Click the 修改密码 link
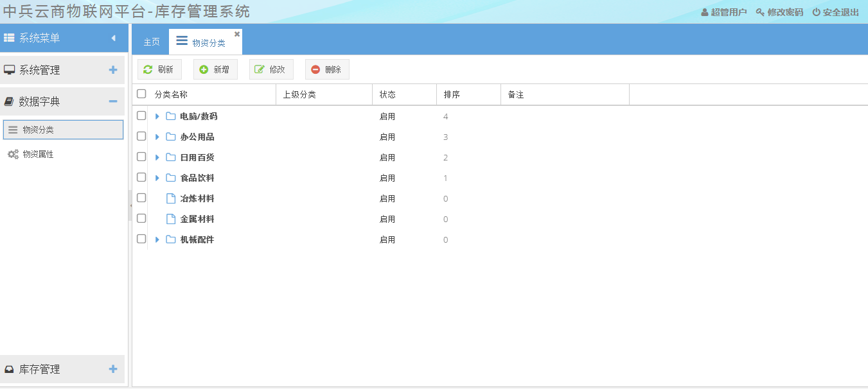 779,12
